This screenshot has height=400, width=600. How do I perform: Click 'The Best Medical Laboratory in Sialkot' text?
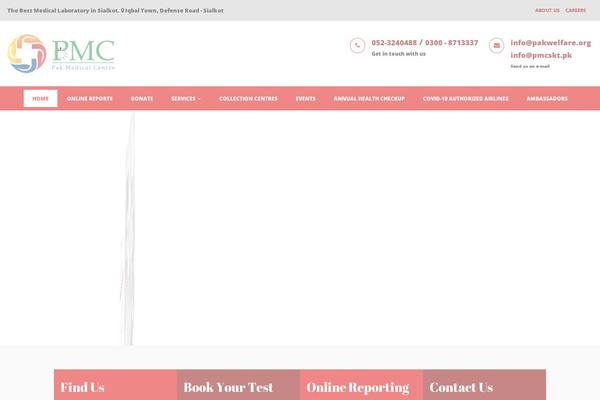click(63, 10)
